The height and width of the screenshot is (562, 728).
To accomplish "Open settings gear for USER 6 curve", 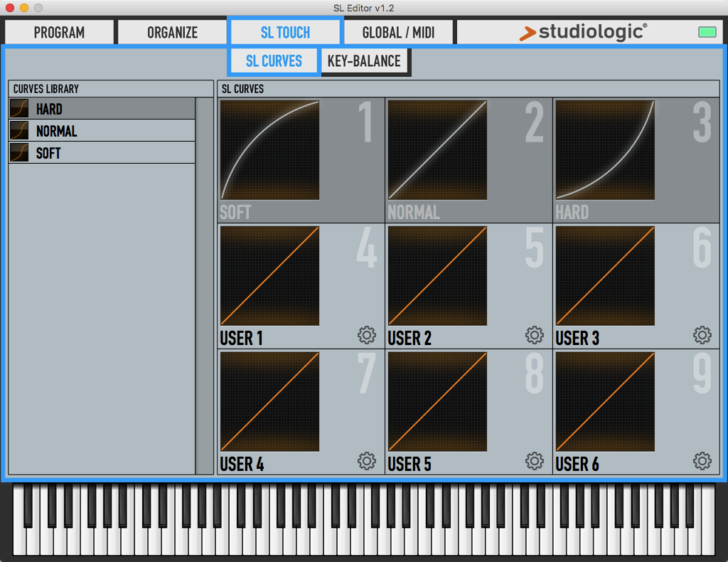I will click(x=702, y=461).
